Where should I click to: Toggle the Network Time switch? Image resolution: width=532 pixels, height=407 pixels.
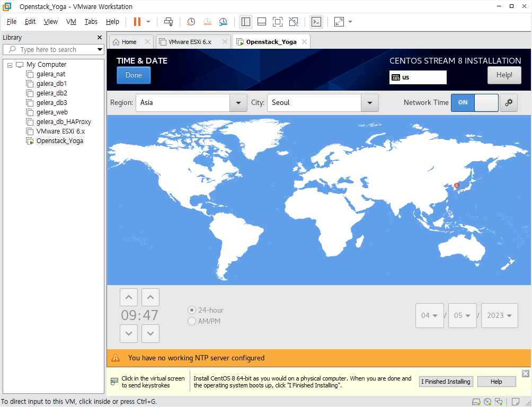474,102
